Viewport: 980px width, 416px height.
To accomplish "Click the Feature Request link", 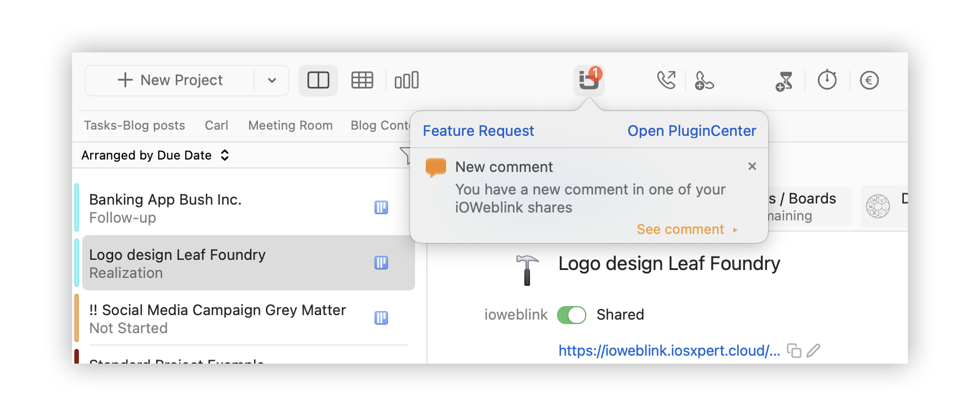I will click(x=478, y=131).
